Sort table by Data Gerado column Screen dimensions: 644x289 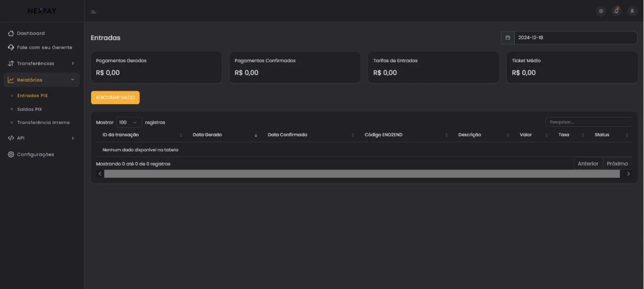coord(208,135)
